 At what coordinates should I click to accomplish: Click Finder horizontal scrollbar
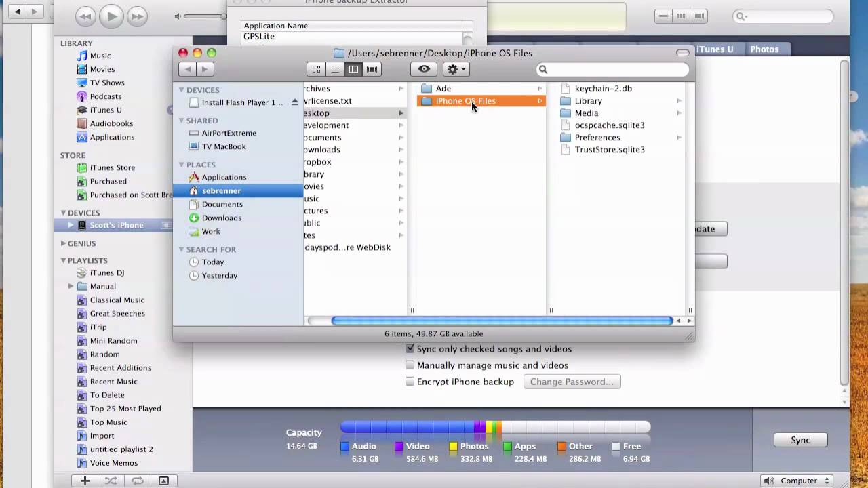(502, 321)
